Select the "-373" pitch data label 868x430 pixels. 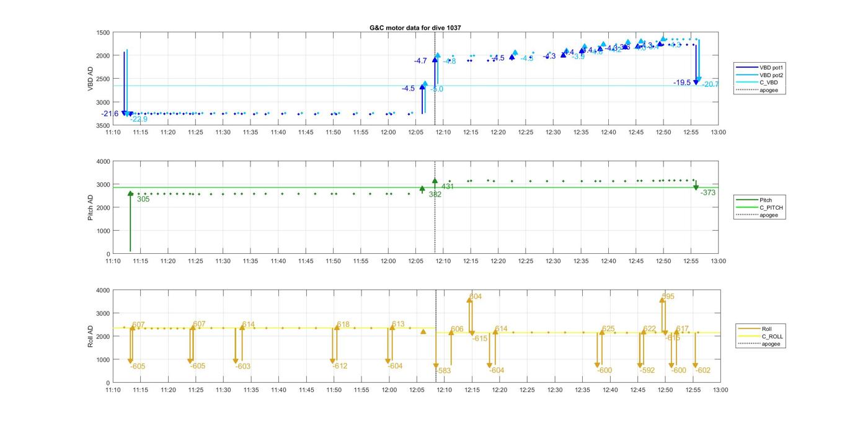708,193
